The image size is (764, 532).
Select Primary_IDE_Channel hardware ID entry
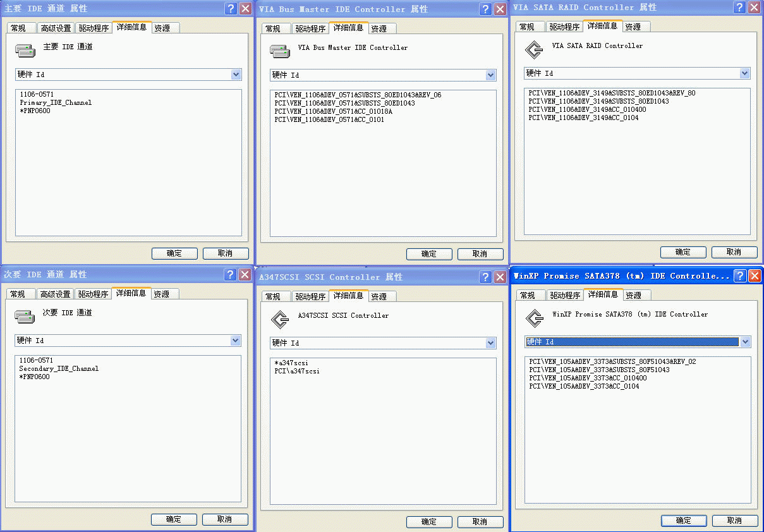point(56,102)
